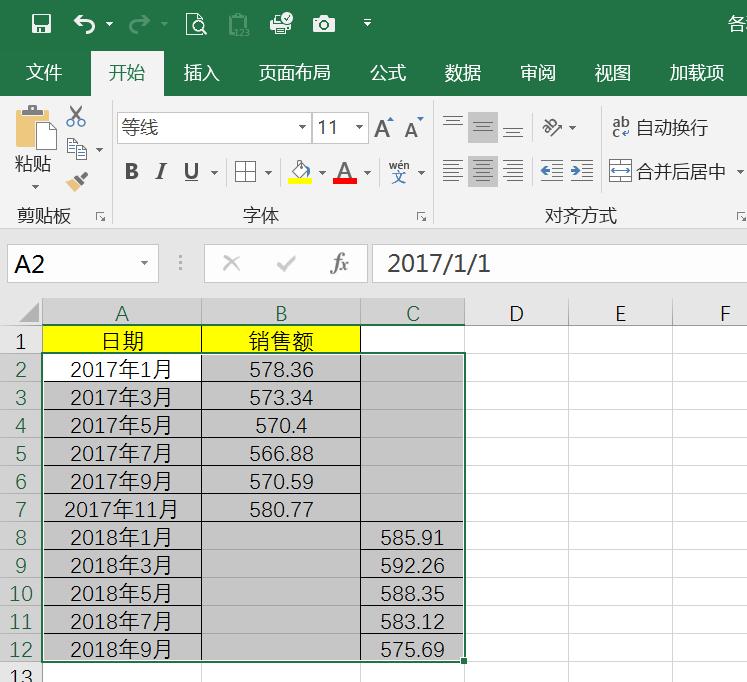Click the select-all corner triangle
Image resolution: width=747 pixels, height=682 pixels.
[29, 313]
